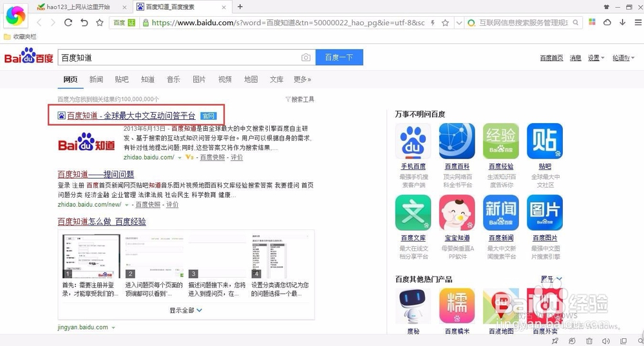644x346 pixels.
Task: Click the star icon inside address bar
Action: point(445,23)
